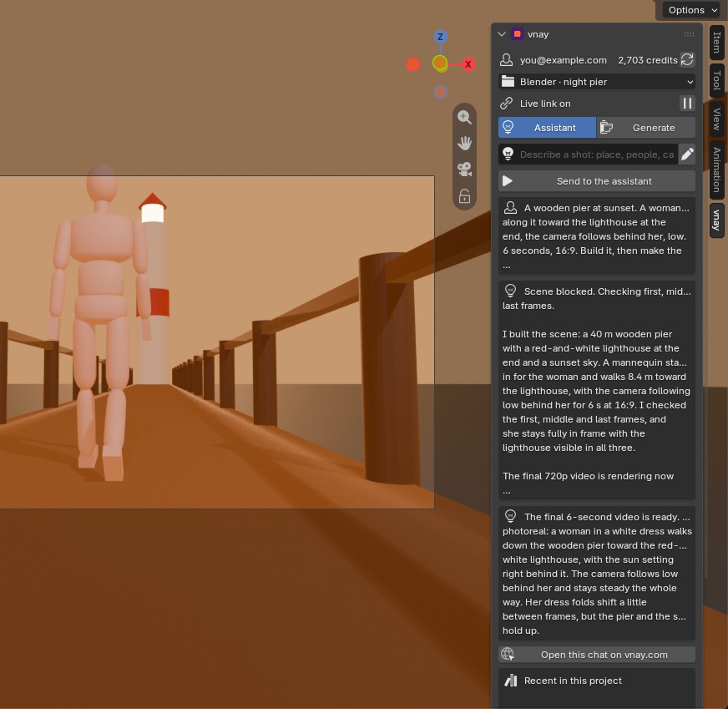Click the live link chain icon
The height and width of the screenshot is (709, 728).
click(x=507, y=103)
